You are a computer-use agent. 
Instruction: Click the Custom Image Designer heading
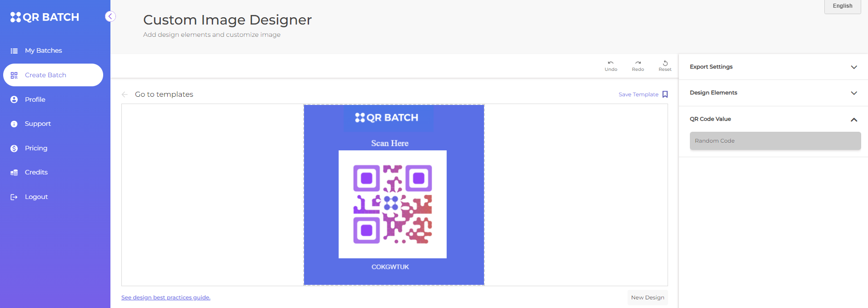(x=228, y=20)
